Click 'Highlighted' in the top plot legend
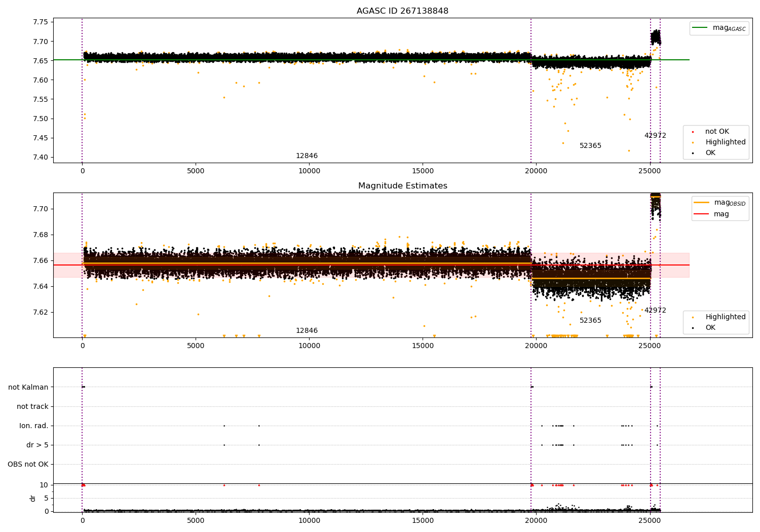This screenshot has height=532, width=760. pyautogui.click(x=726, y=142)
